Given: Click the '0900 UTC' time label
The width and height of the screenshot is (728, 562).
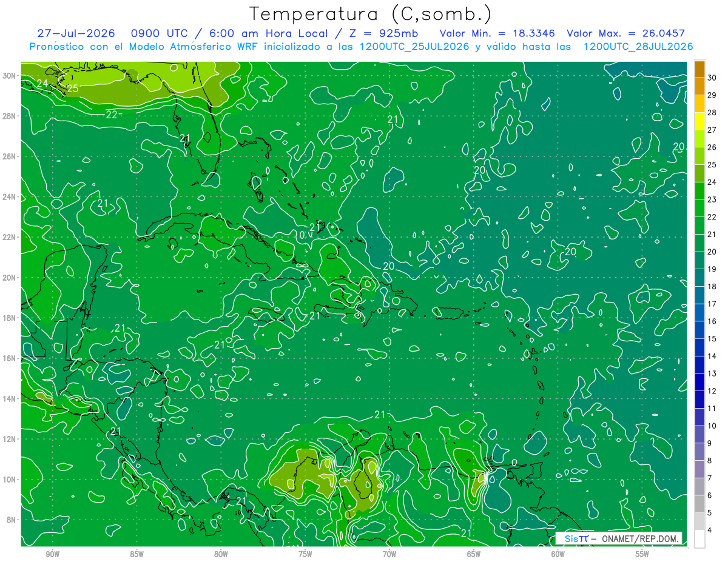Looking at the screenshot, I should click(160, 33).
